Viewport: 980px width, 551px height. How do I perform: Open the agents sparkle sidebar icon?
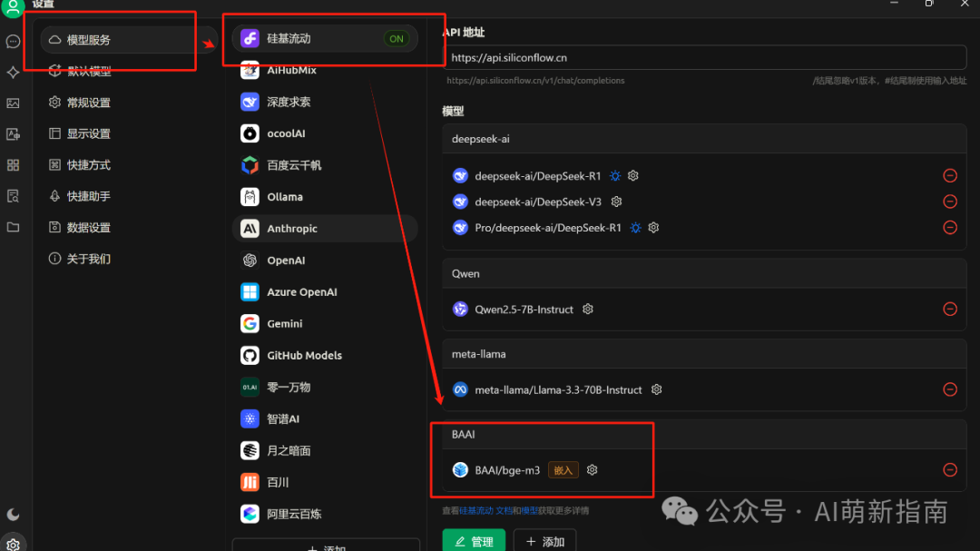[x=13, y=73]
